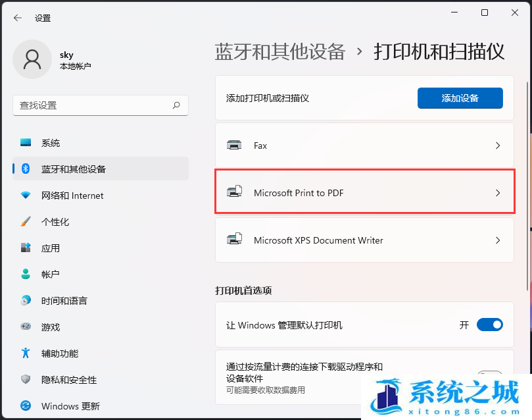Click the Bluetooth icon in sidebar

26,169
